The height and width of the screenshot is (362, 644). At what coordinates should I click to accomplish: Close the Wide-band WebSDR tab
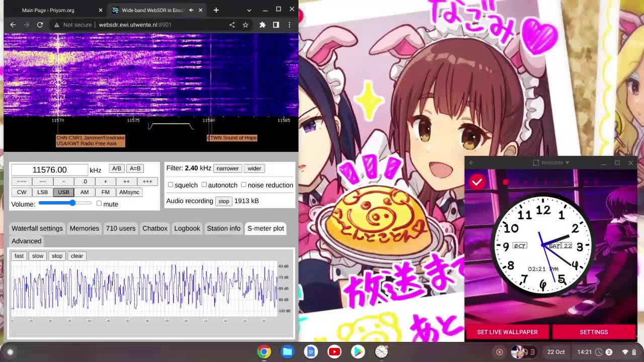(x=200, y=10)
